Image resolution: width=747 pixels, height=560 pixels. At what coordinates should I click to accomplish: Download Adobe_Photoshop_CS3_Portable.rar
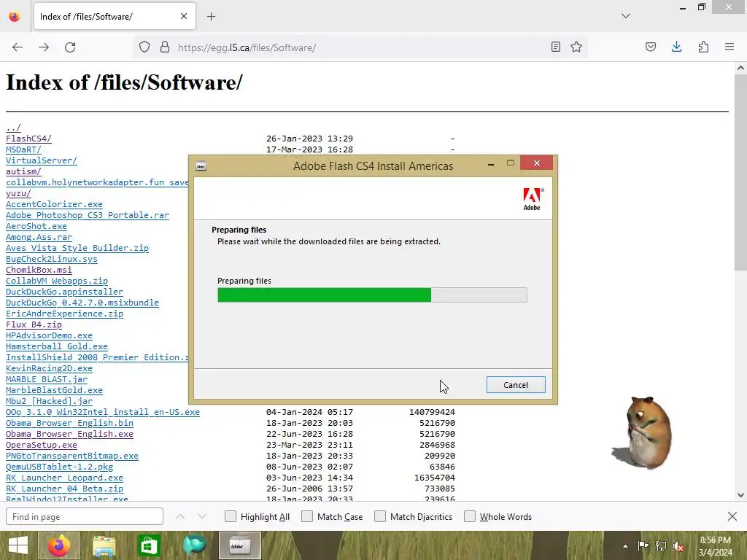point(88,215)
